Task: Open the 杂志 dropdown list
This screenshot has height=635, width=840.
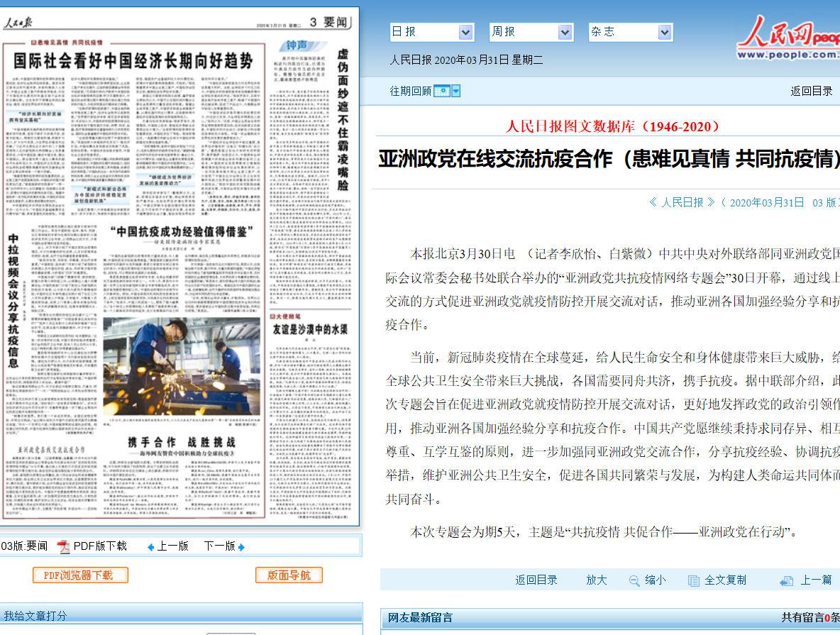Action: [x=631, y=32]
